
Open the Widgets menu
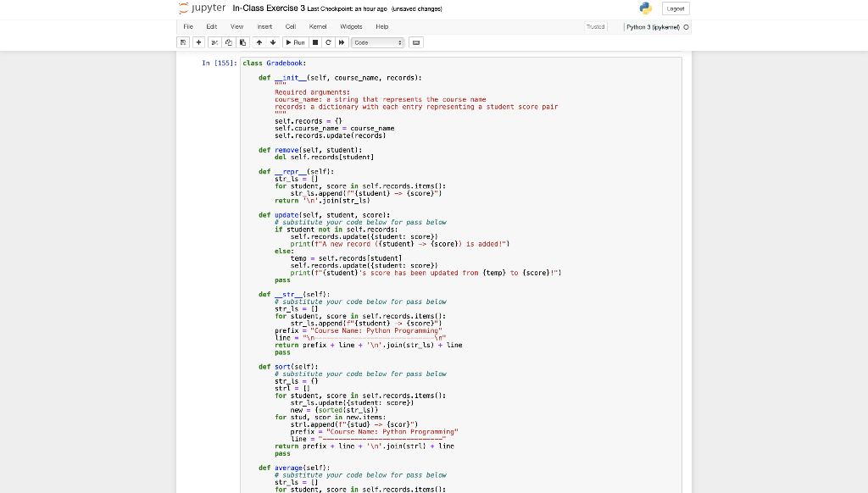click(351, 26)
